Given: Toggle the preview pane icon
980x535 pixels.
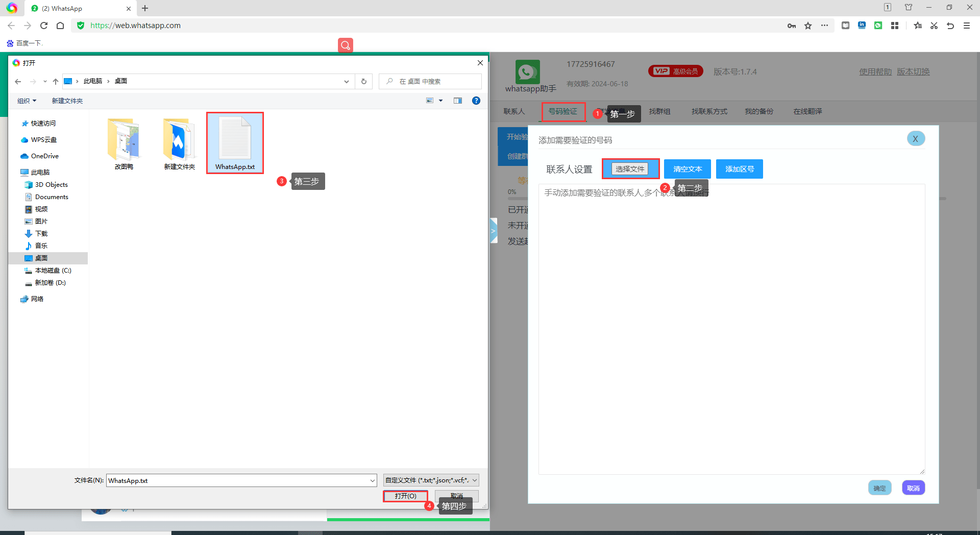Looking at the screenshot, I should 458,101.
